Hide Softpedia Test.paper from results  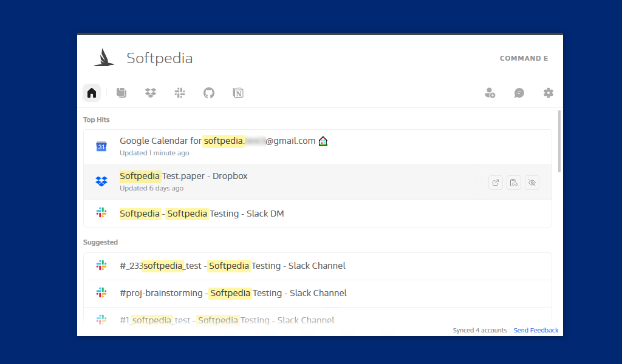(532, 183)
